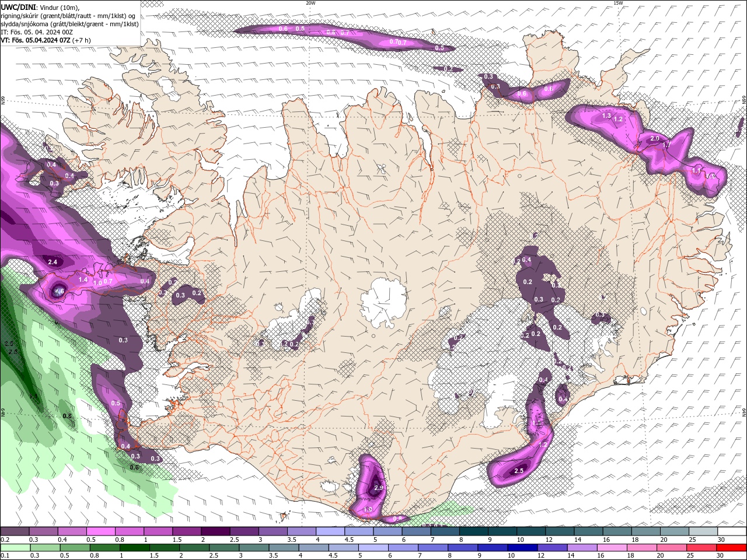Click the black 0.6 rain value off southwest coast

134,467
